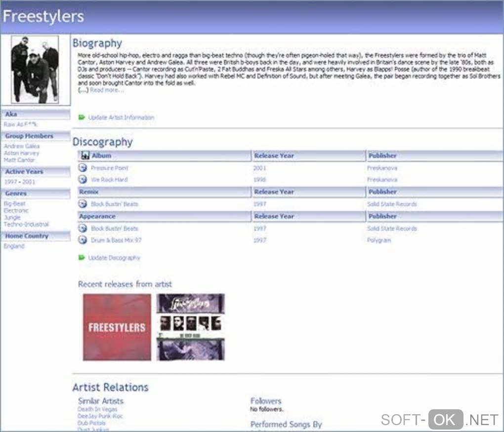
Task: Open the red FREESTYLERS album cover
Action: click(117, 327)
